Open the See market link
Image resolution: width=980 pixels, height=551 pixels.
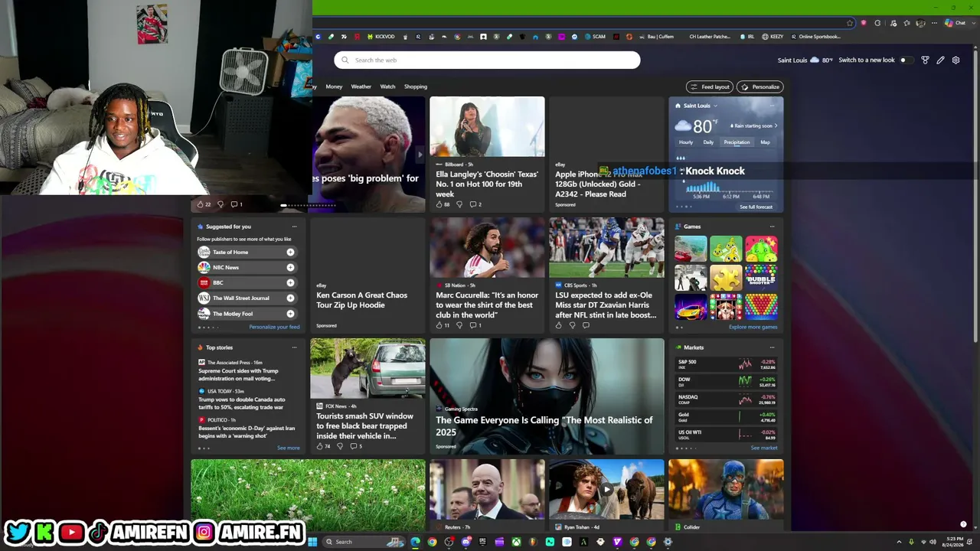[763, 448]
